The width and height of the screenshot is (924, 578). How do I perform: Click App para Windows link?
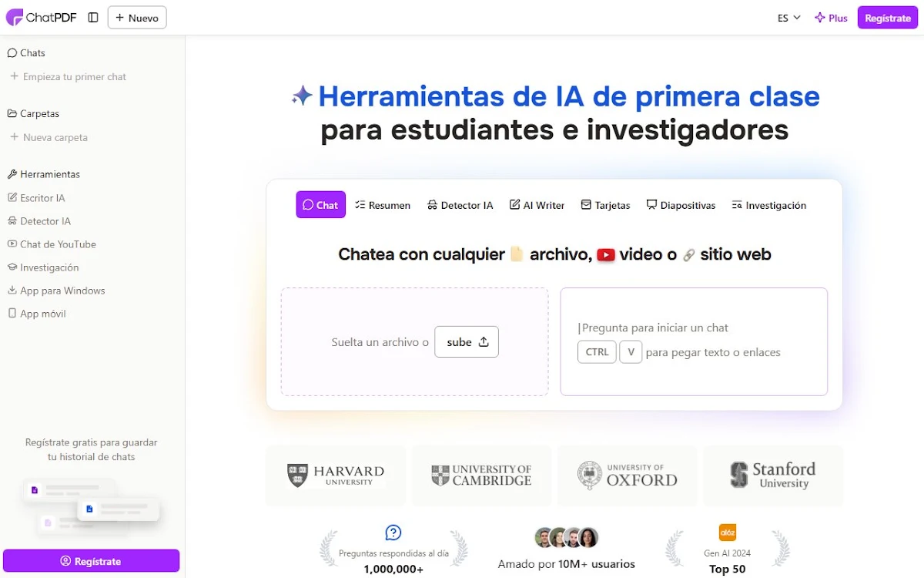pos(56,291)
